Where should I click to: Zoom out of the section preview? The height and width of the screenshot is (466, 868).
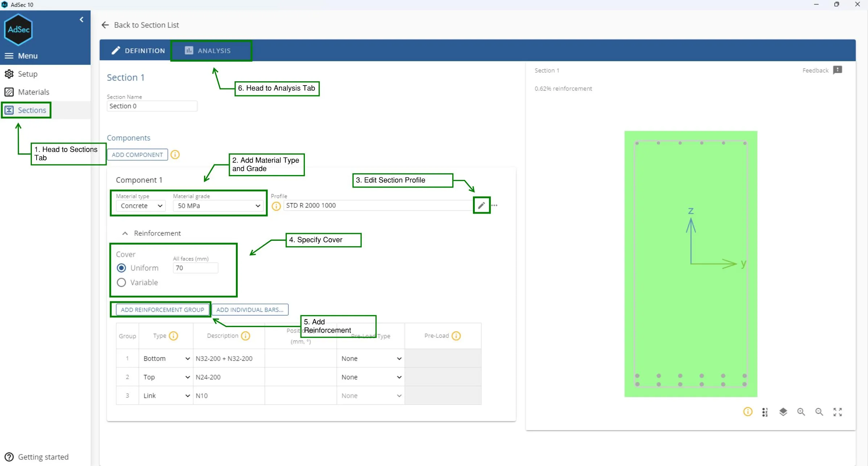tap(819, 412)
